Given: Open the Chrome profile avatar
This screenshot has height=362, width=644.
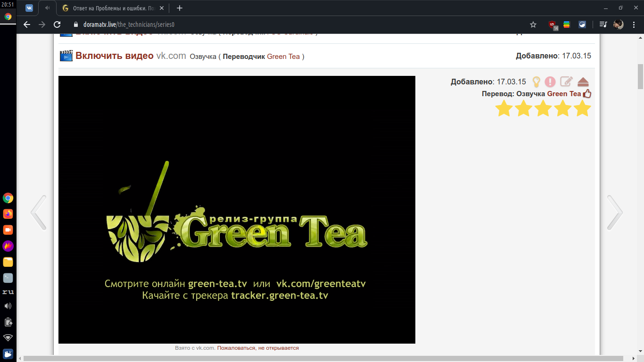Looking at the screenshot, I should (x=619, y=25).
